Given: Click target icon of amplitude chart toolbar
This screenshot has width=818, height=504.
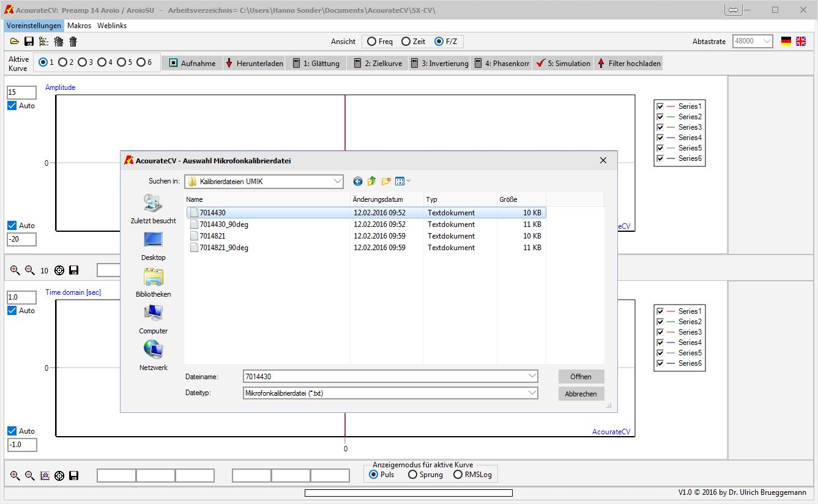Looking at the screenshot, I should (x=59, y=270).
